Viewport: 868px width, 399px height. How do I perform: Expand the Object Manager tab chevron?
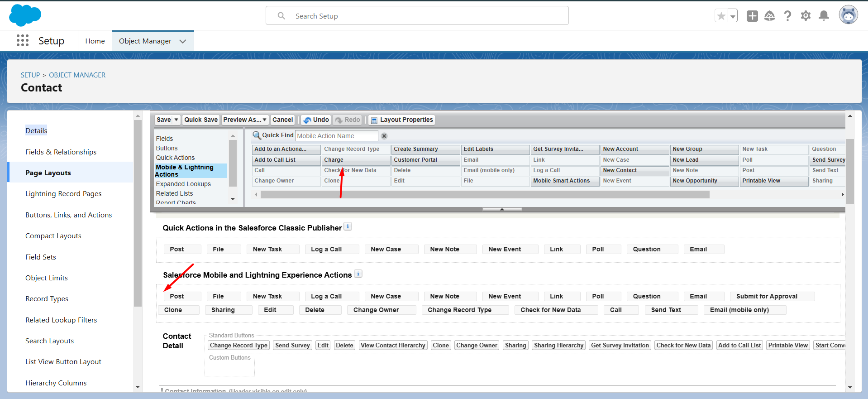click(183, 41)
